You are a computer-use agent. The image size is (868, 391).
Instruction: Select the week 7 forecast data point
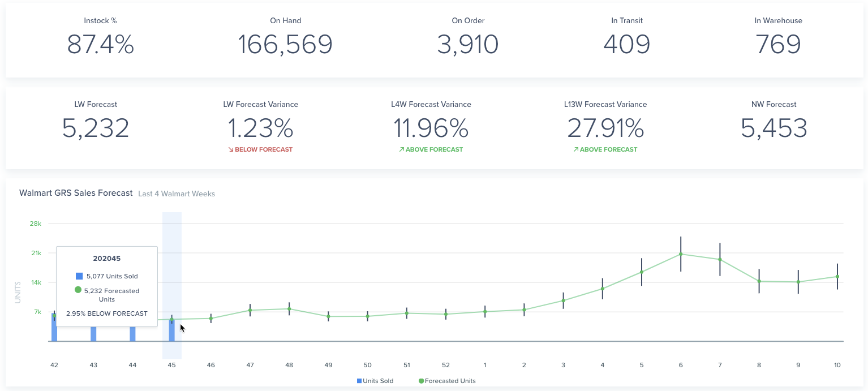720,259
